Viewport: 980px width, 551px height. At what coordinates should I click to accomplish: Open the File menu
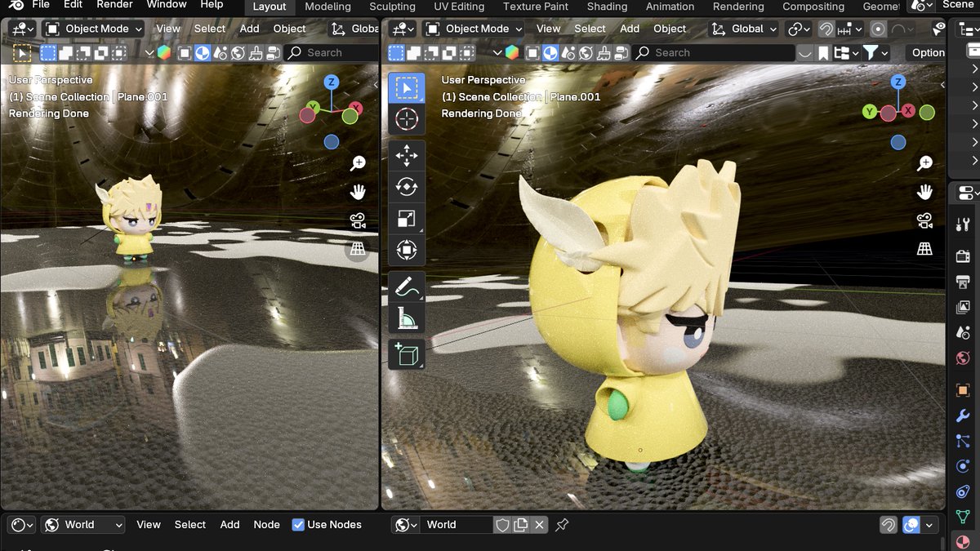point(41,5)
